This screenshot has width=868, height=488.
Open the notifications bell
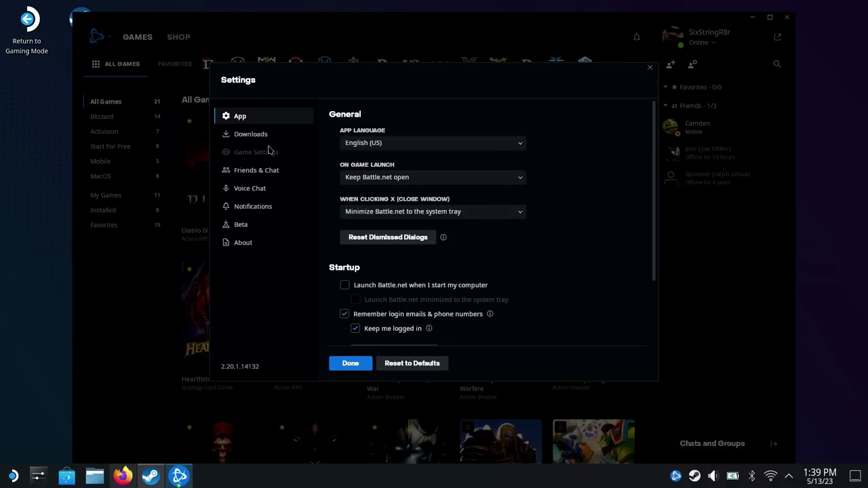[x=637, y=37]
